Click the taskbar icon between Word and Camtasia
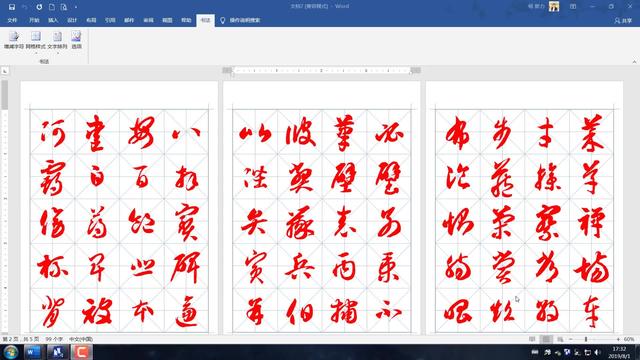This screenshot has height=360, width=640. pyautogui.click(x=58, y=352)
